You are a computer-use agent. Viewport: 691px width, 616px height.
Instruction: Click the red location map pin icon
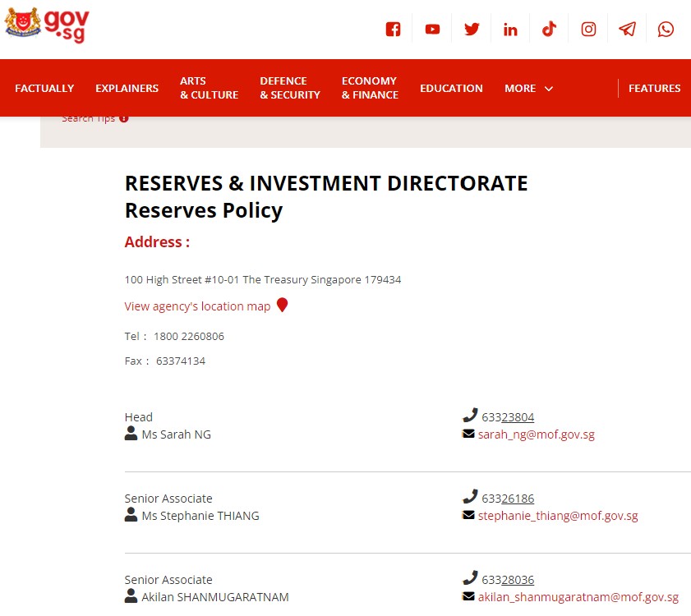(282, 305)
